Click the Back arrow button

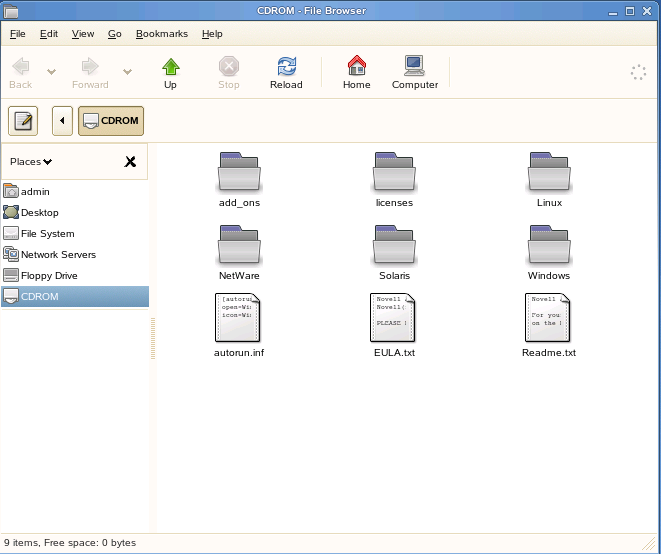21,73
